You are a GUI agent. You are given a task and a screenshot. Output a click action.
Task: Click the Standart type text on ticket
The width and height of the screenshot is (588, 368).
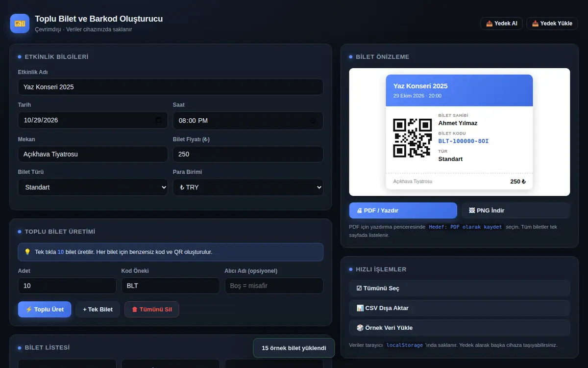[450, 159]
